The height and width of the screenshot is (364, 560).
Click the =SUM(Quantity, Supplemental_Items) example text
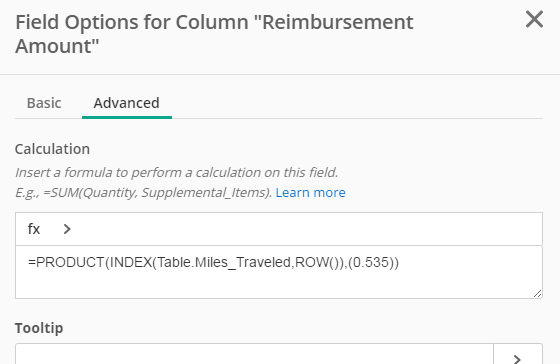pyautogui.click(x=157, y=193)
